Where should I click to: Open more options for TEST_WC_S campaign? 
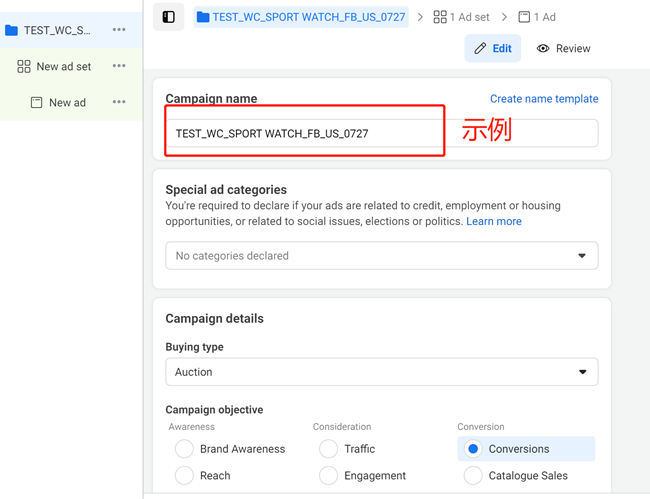[119, 30]
